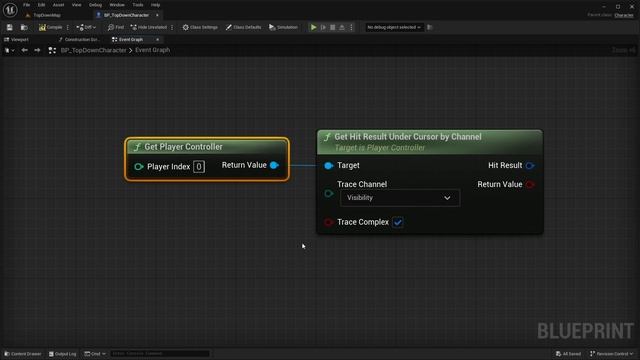Click the Trace Complex red input pin
Viewport: 640px width, 360px height.
tap(329, 222)
